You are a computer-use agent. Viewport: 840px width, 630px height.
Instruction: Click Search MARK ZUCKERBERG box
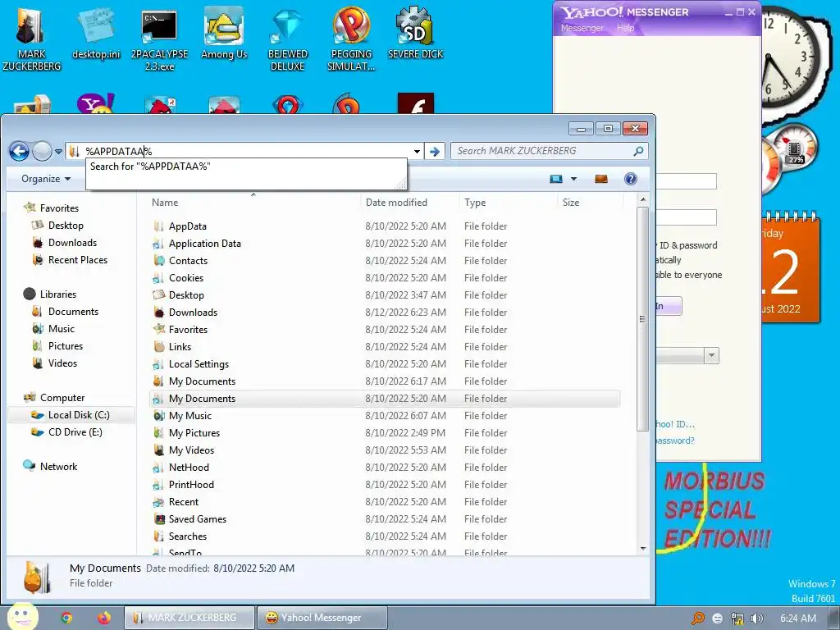tap(543, 151)
